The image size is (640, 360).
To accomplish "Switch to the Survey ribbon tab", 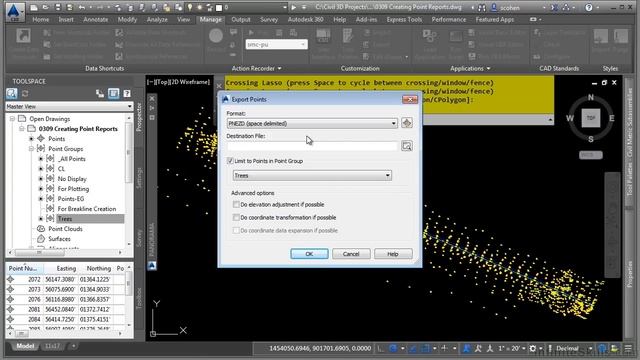I will (x=269, y=19).
